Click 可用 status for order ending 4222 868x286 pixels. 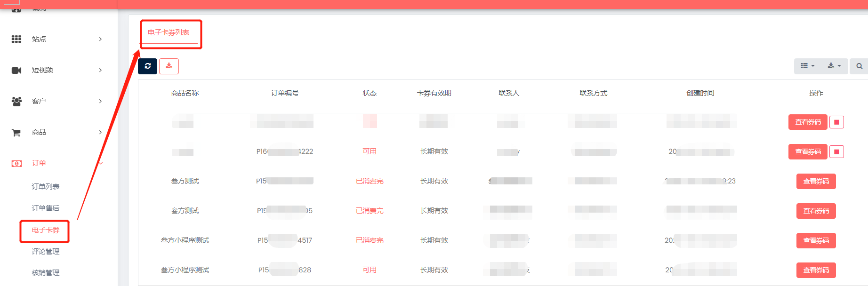tap(370, 151)
